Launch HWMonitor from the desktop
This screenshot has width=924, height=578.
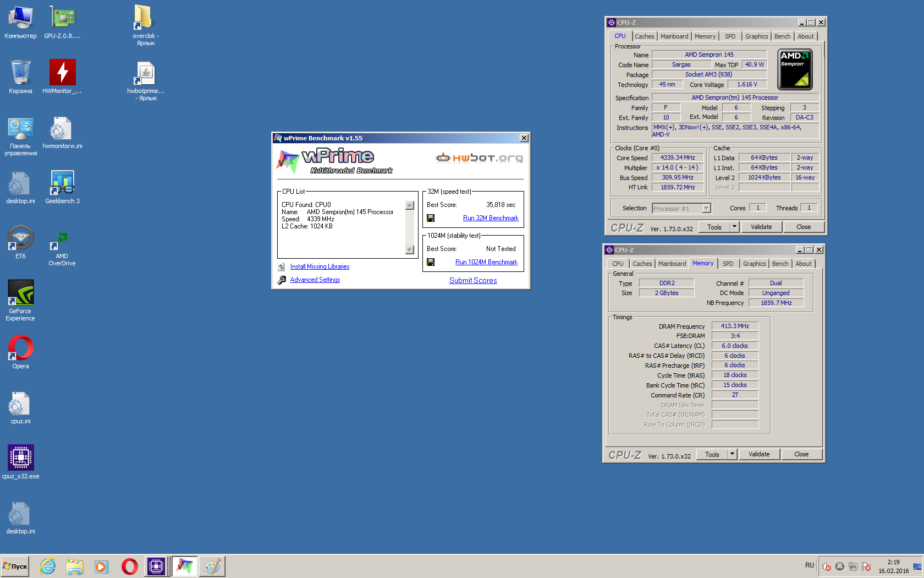[x=62, y=77]
